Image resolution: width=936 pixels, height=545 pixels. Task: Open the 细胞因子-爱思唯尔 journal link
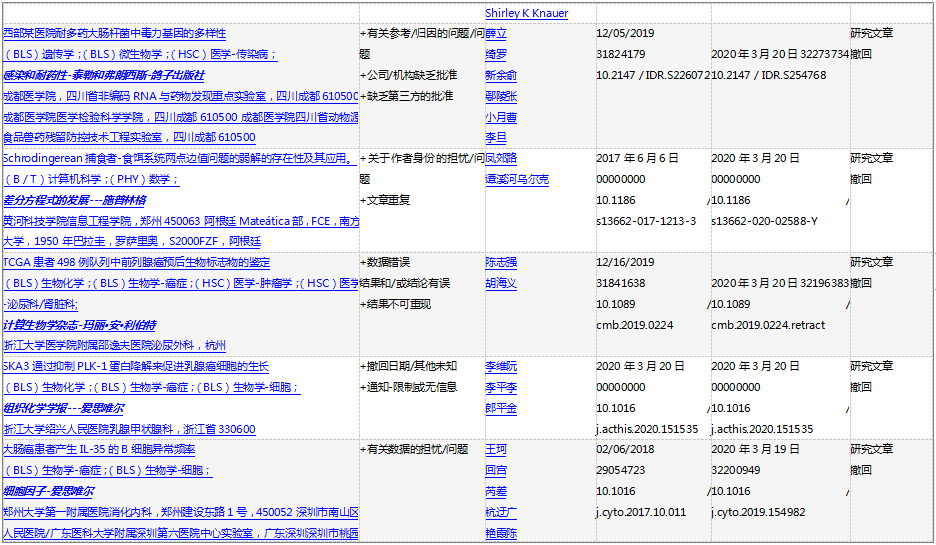[48, 491]
